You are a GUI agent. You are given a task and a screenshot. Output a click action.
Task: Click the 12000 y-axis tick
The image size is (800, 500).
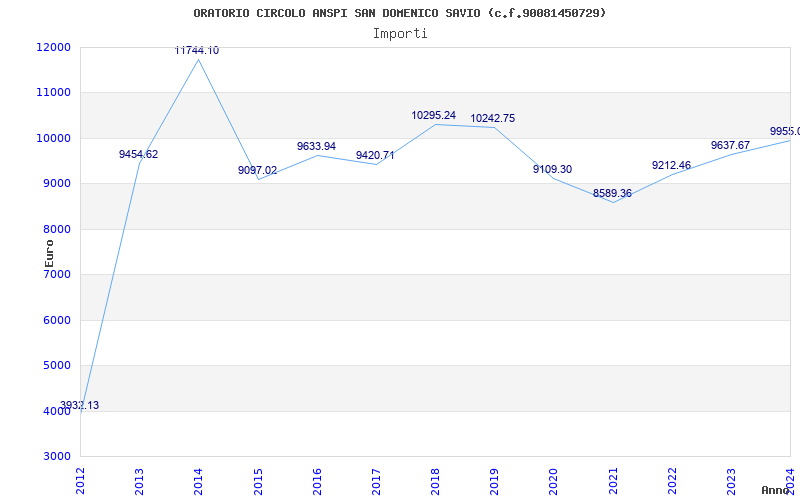pos(54,47)
